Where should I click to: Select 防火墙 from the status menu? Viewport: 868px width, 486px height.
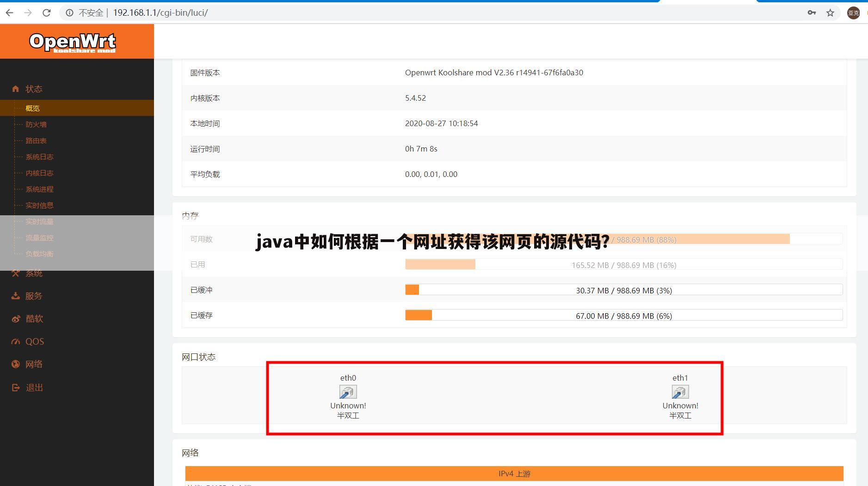[37, 124]
